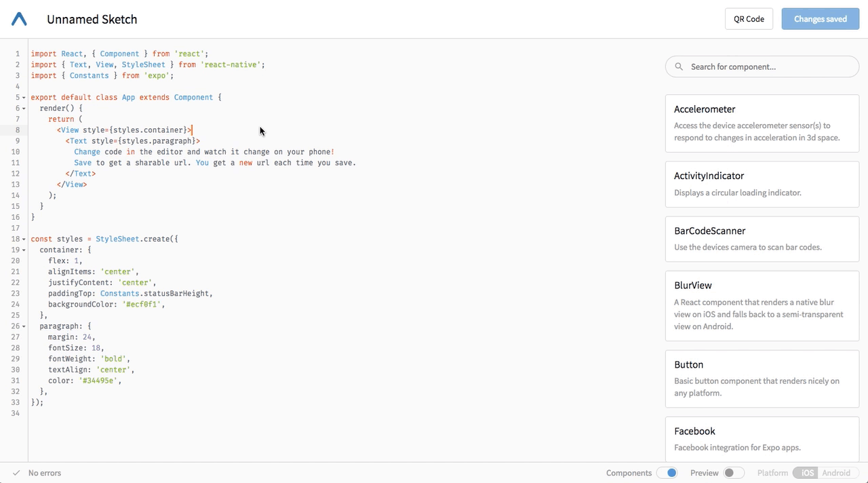
Task: Click the color '#34495e' value
Action: pos(98,381)
